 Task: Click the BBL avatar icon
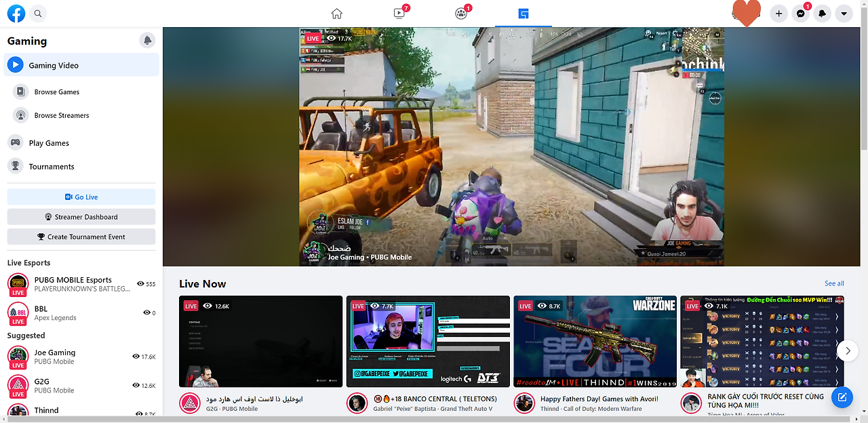coord(18,313)
